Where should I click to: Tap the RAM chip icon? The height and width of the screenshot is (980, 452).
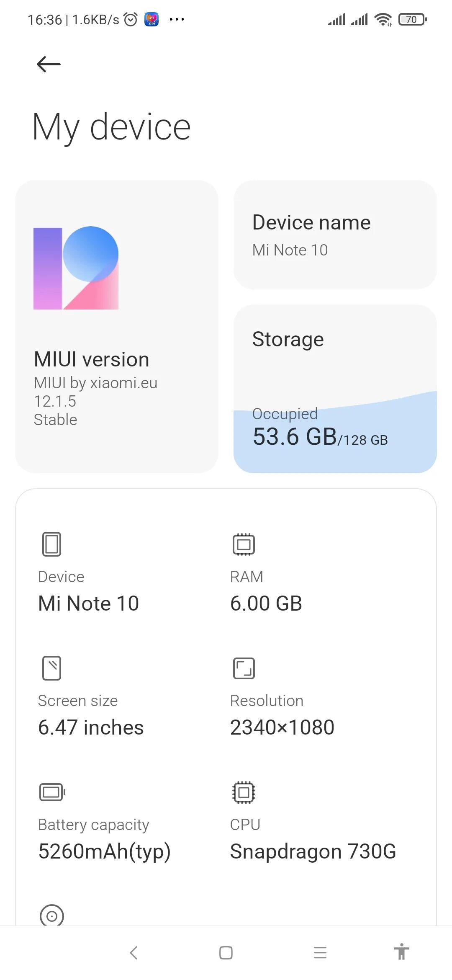[x=244, y=544]
